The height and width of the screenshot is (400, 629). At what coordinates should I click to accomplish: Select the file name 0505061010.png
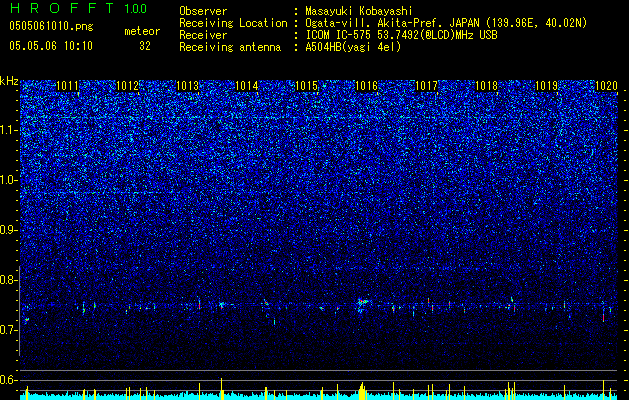[x=51, y=27]
